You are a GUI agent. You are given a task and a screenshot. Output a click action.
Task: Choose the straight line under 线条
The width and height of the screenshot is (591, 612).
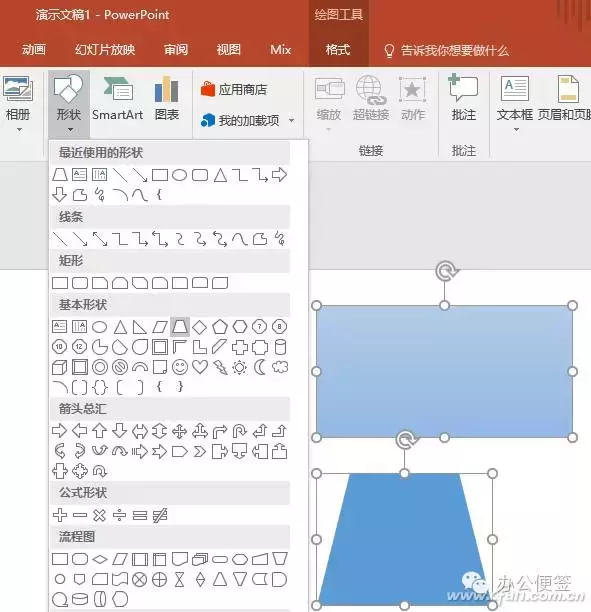point(60,239)
